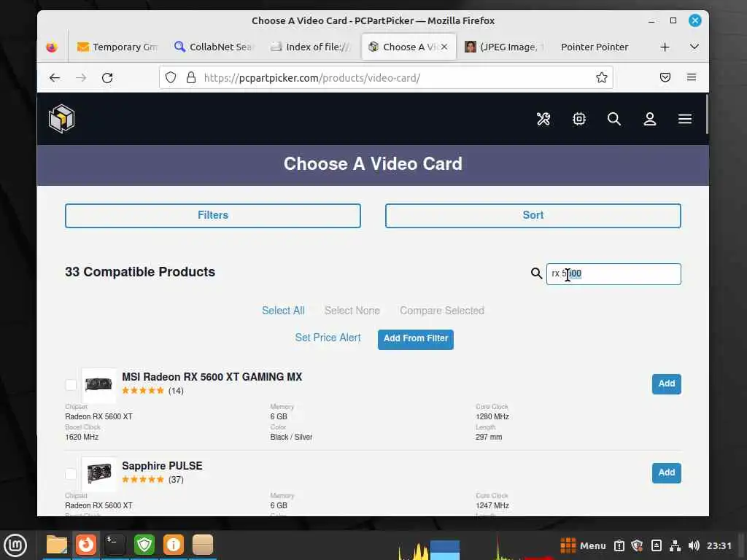Click Select All link
This screenshot has width=747, height=560.
click(x=283, y=311)
